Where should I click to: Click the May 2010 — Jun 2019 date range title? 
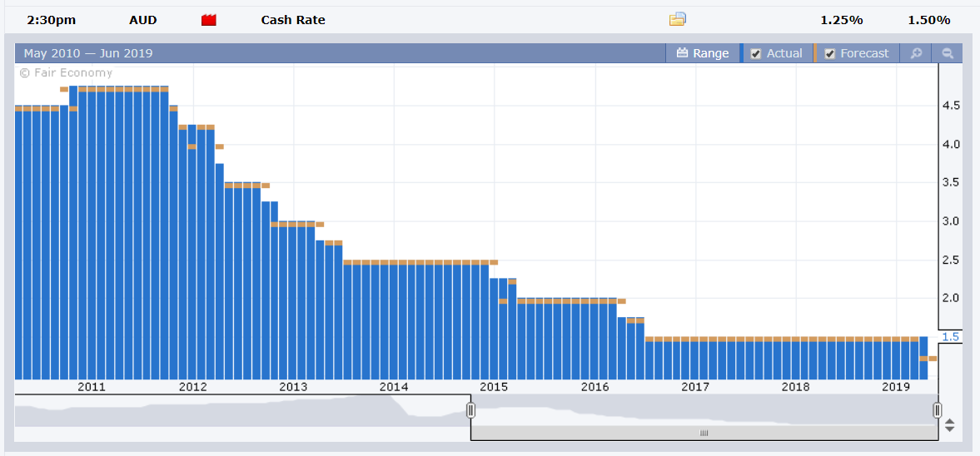click(x=88, y=53)
